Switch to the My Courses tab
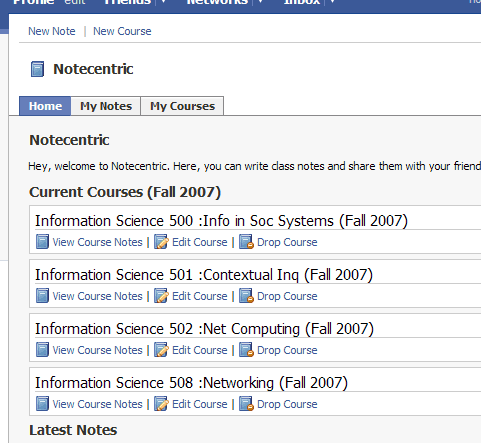 click(x=182, y=106)
